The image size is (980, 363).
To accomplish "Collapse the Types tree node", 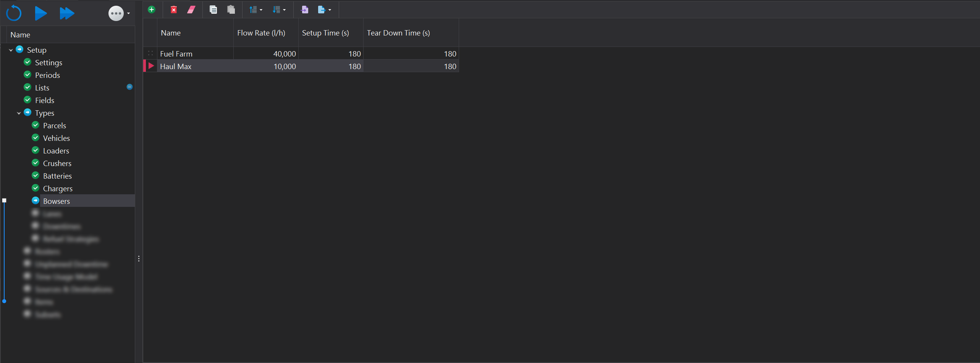I will 19,113.
